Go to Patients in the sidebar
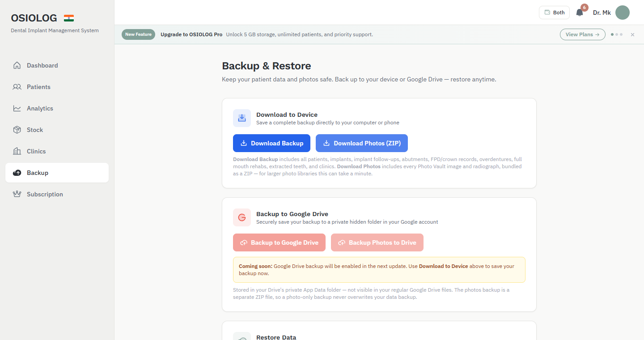 pyautogui.click(x=57, y=87)
